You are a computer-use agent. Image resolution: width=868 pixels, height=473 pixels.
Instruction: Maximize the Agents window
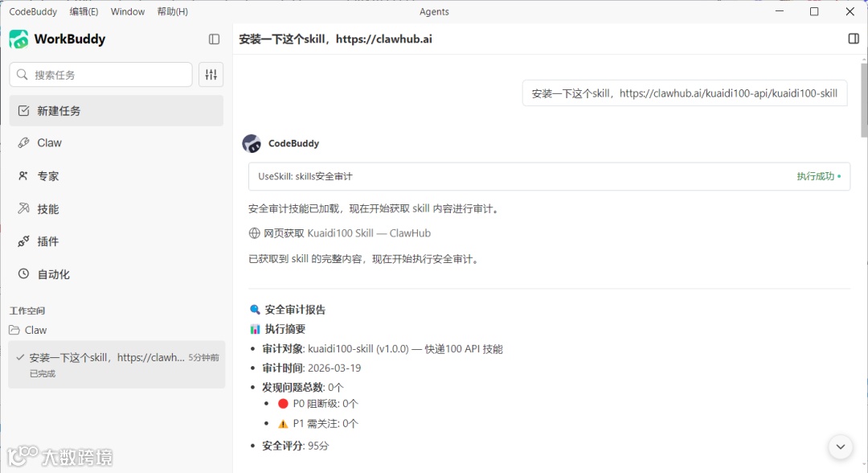[x=813, y=11]
